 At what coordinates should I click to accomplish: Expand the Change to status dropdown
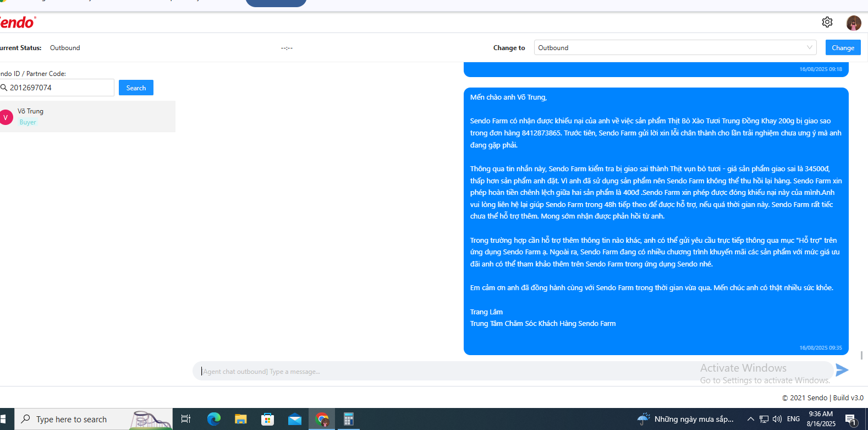[x=675, y=48]
